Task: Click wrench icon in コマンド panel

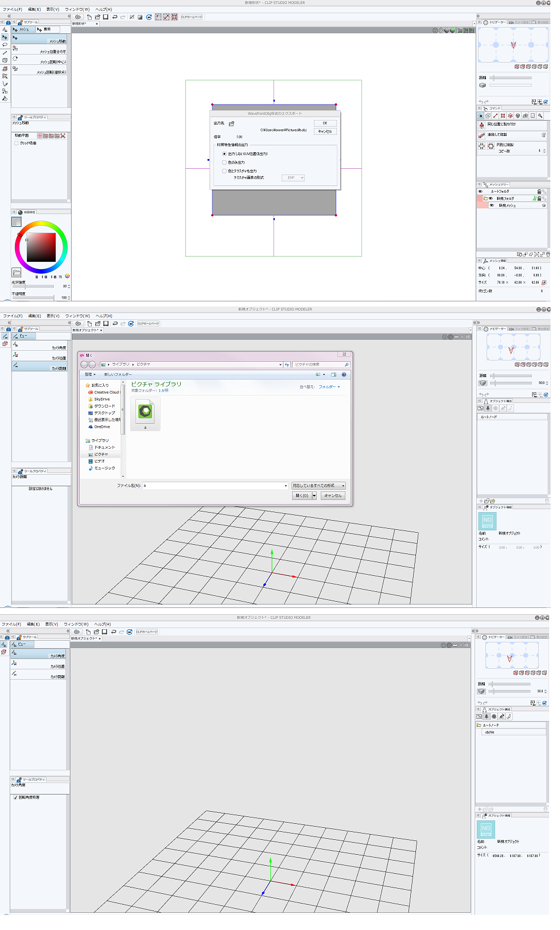Action: [540, 116]
